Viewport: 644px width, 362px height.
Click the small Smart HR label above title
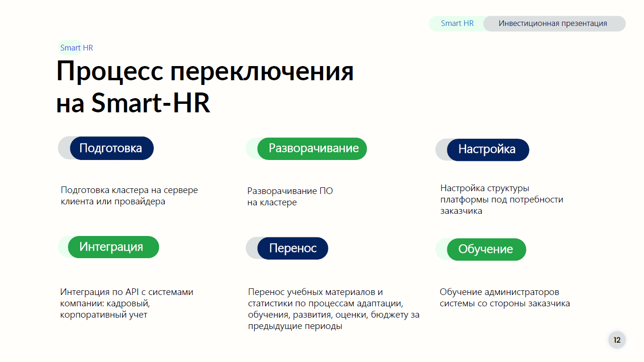[76, 48]
